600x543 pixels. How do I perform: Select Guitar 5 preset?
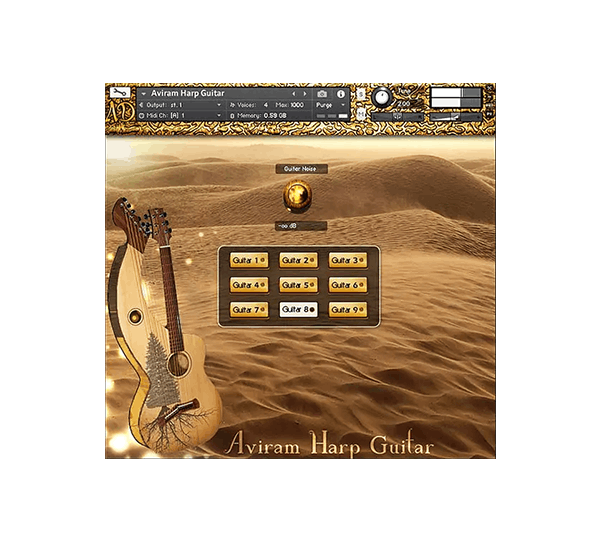298,285
